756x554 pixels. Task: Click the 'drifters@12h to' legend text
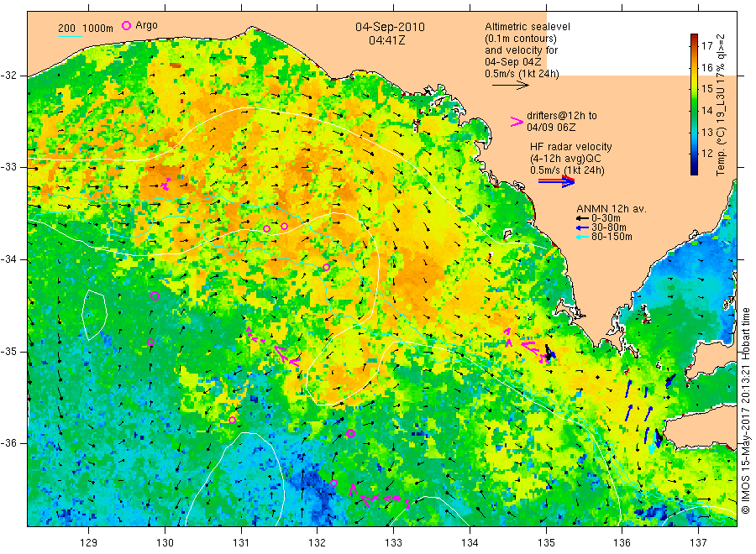[x=562, y=116]
